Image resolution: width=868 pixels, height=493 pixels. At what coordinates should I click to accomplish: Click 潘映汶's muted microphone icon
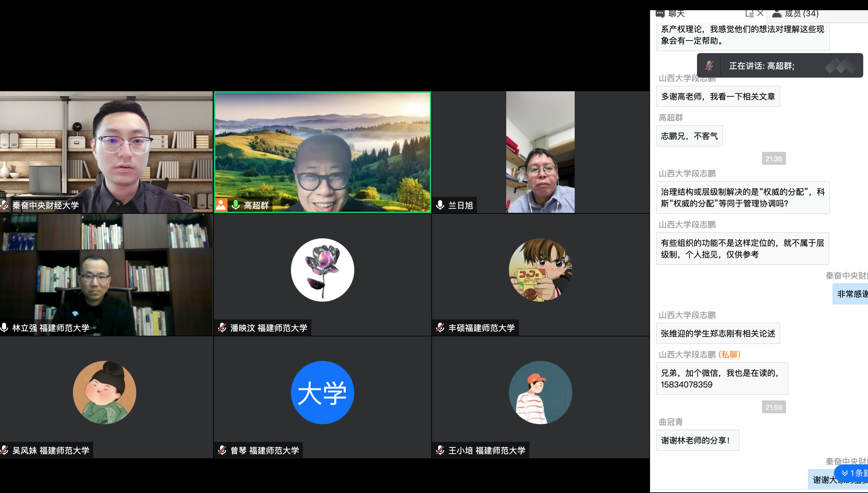pos(222,328)
